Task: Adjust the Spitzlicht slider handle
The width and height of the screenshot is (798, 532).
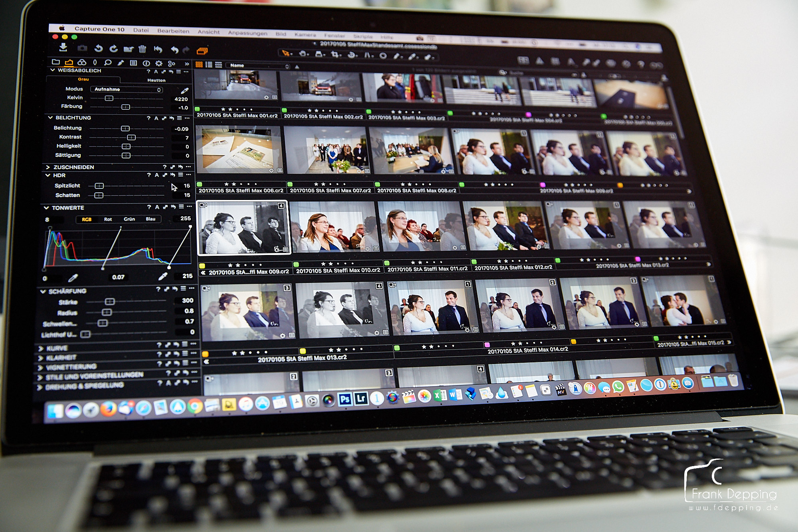Action: coord(99,186)
